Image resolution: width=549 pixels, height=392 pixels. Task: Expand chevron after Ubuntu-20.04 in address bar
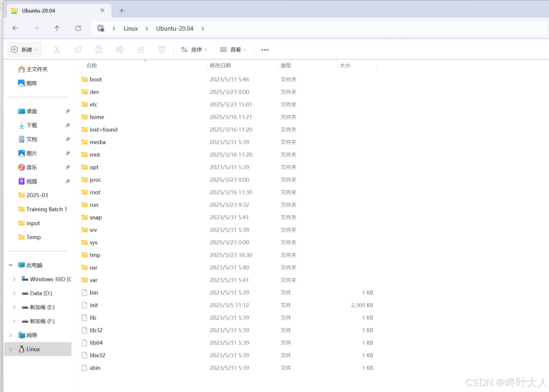[203, 28]
